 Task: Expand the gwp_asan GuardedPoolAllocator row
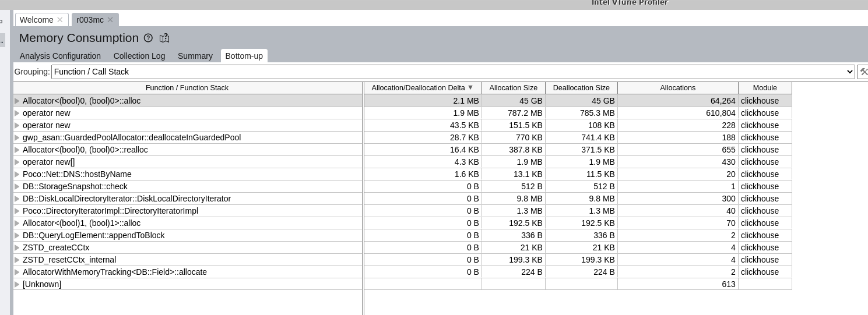point(17,137)
